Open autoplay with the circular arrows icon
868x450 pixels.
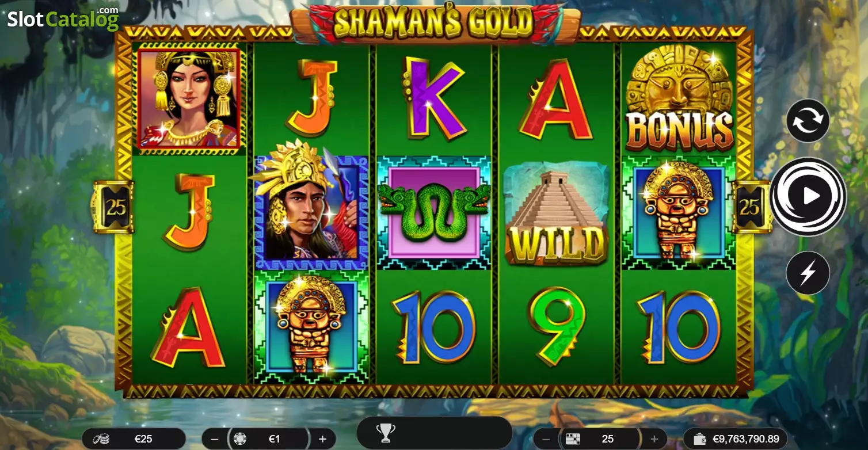808,121
